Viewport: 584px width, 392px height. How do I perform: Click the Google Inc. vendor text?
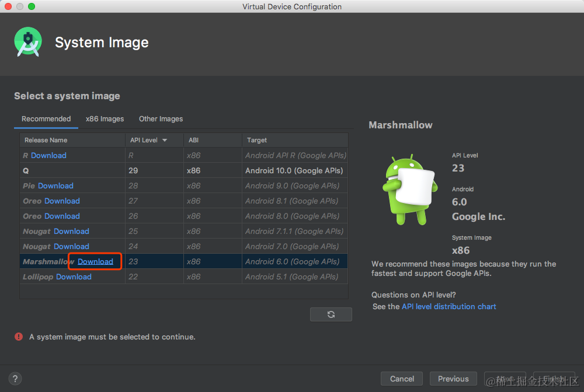pos(479,216)
